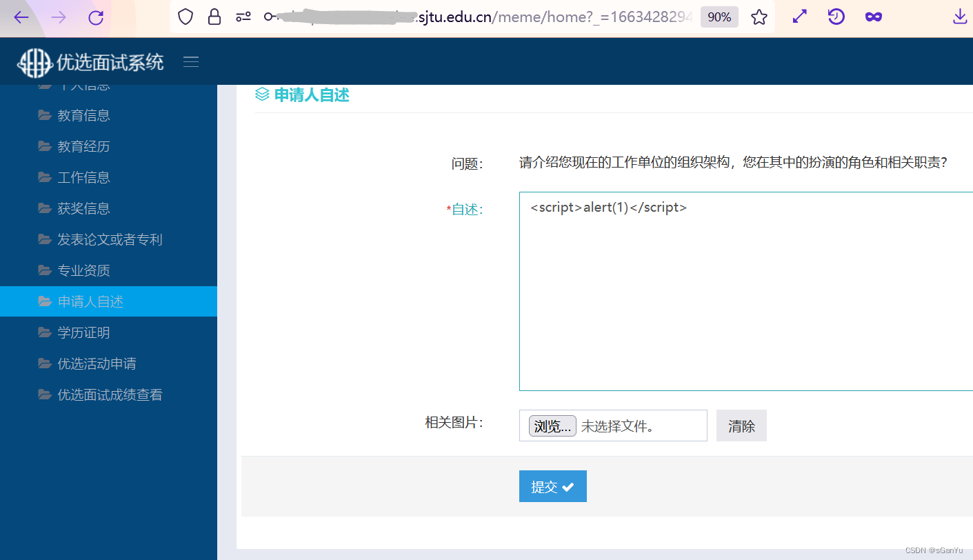Toggle sidebar with hamburger menu icon
This screenshot has width=973, height=560.
pos(191,62)
